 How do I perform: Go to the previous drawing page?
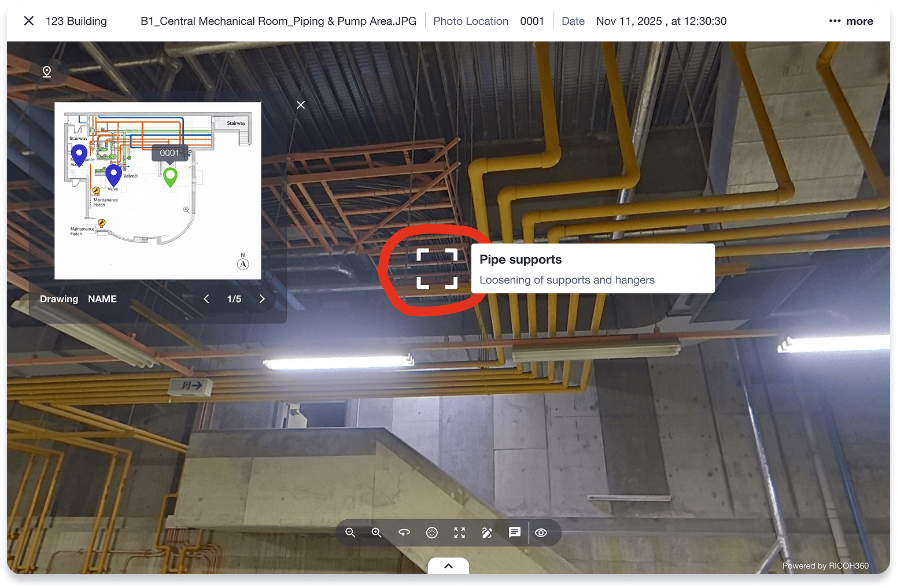click(206, 299)
